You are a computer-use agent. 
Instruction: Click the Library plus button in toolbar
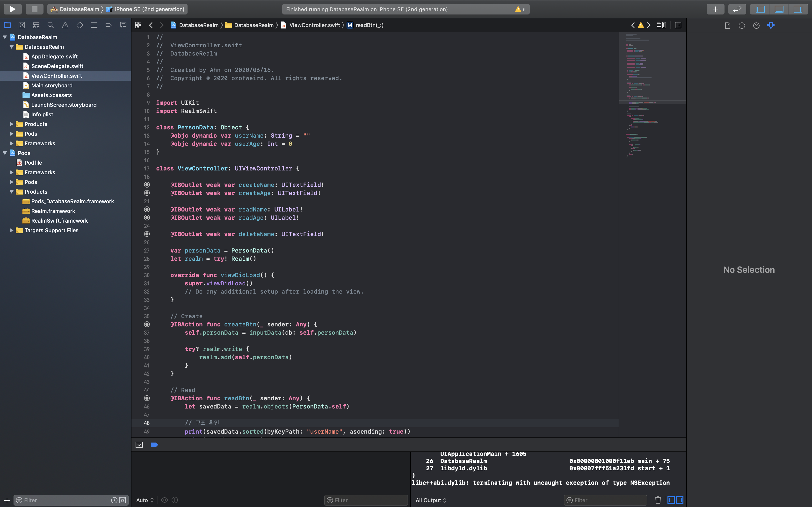715,9
